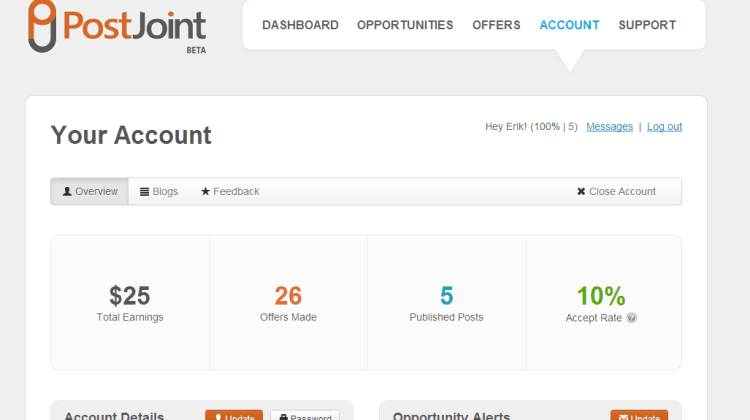Switch to the Blogs tab

pos(159,191)
